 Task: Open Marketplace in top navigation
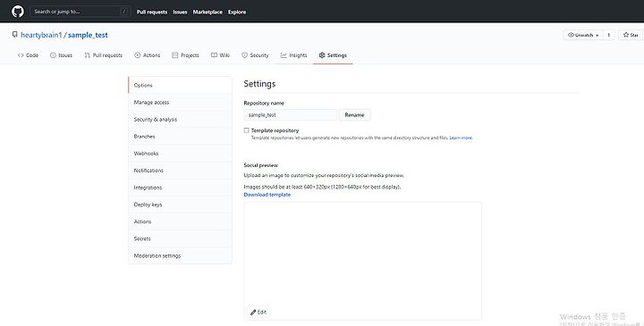pos(208,12)
